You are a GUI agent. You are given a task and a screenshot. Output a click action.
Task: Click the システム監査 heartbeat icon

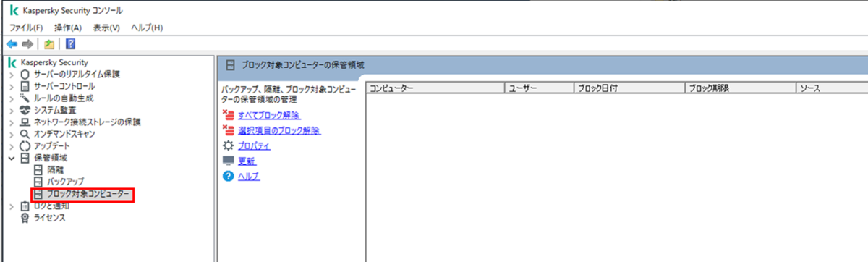(x=25, y=110)
